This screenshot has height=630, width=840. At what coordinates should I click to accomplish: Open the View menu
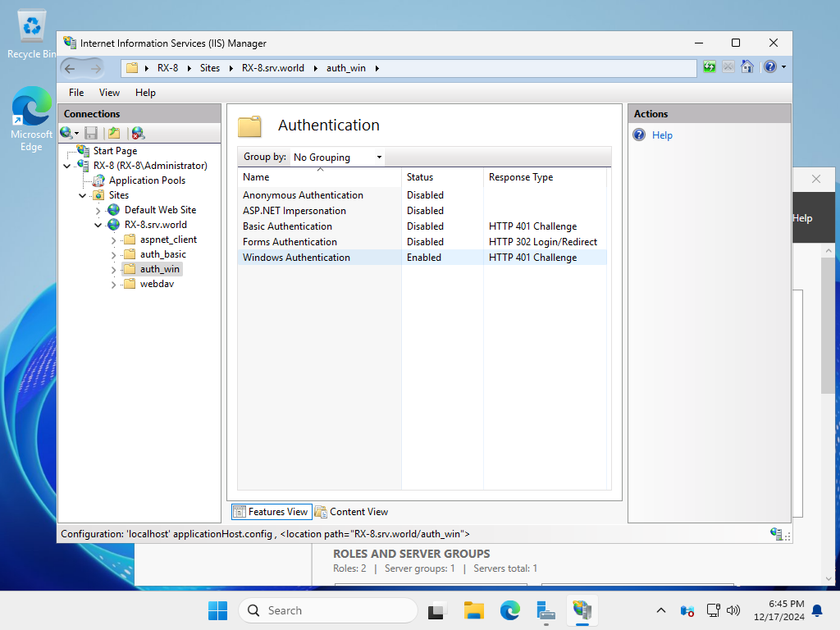pyautogui.click(x=109, y=93)
